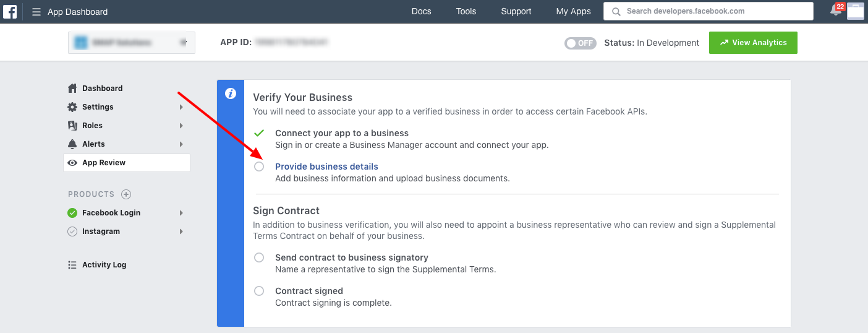Click the Dashboard home icon
The height and width of the screenshot is (333, 868).
pyautogui.click(x=72, y=88)
